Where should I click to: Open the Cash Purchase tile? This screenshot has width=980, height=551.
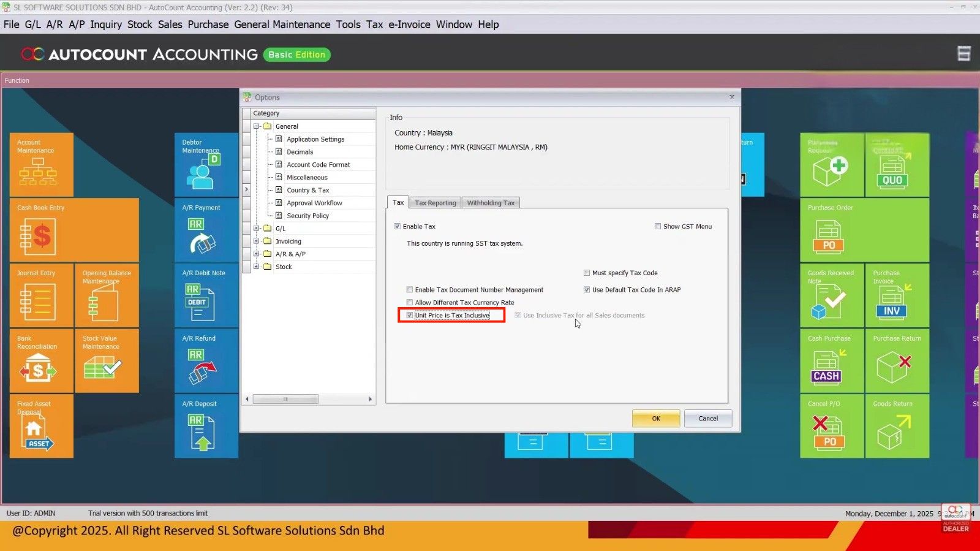[x=832, y=361]
